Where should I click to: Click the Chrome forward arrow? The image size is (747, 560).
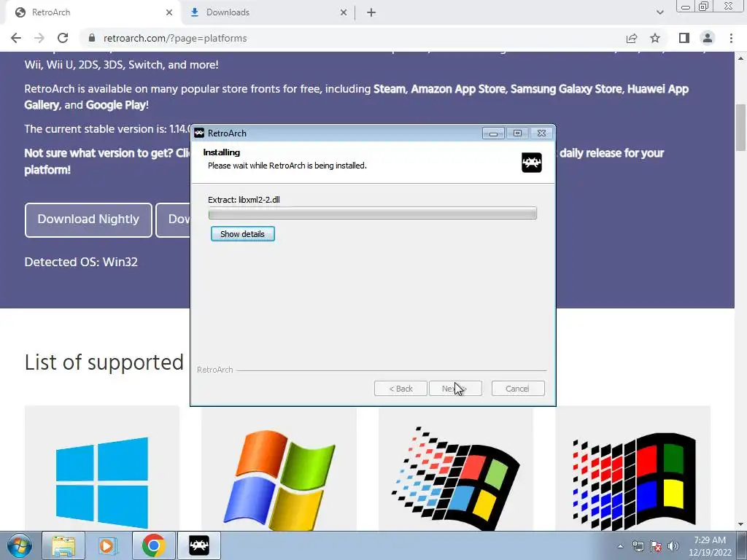click(x=39, y=38)
